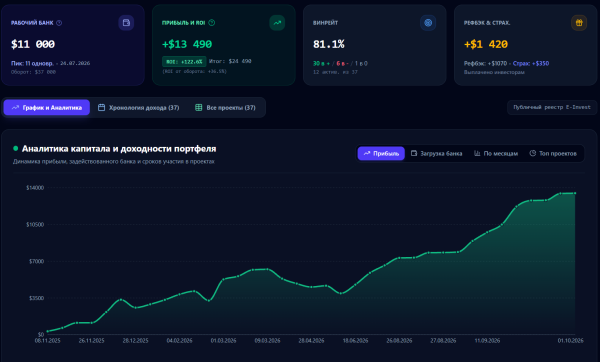Click the target icon on the Винрейт card
Viewport: 600px width, 362px height.
(x=428, y=23)
